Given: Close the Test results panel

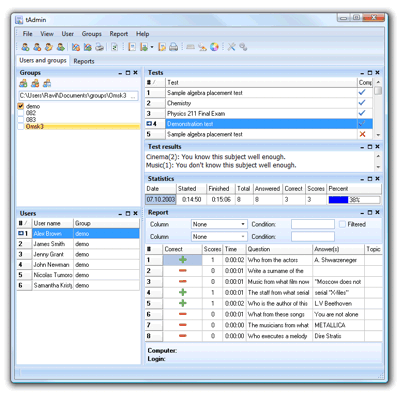Looking at the screenshot, I should pyautogui.click(x=377, y=147).
